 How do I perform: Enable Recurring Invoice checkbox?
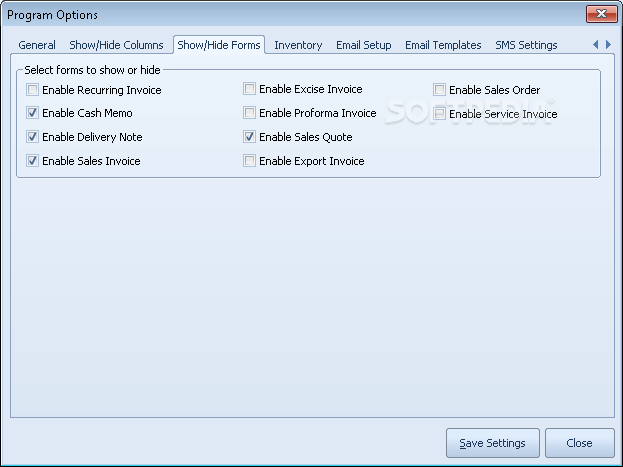point(33,90)
